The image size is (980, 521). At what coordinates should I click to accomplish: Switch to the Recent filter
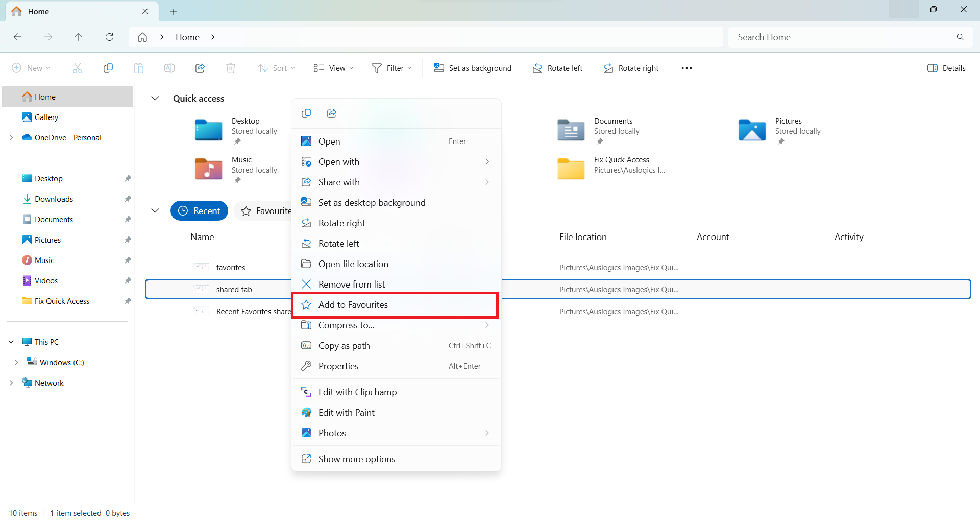click(x=199, y=211)
